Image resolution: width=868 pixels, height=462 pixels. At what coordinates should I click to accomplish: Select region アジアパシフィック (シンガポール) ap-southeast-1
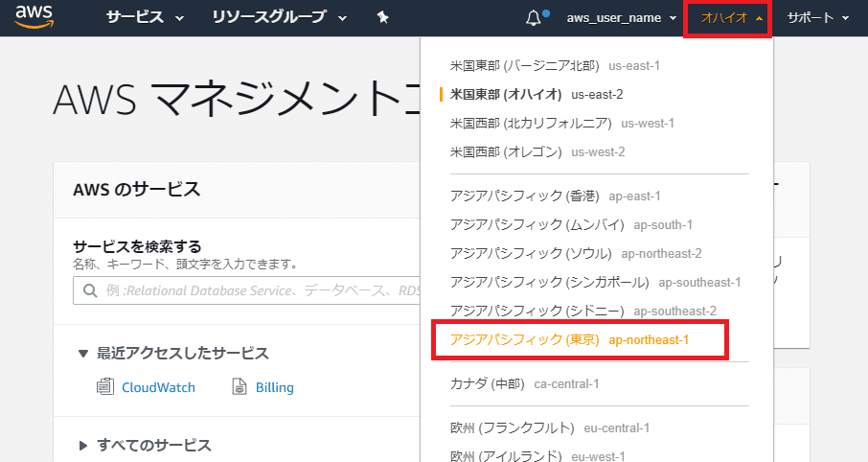pyautogui.click(x=595, y=283)
